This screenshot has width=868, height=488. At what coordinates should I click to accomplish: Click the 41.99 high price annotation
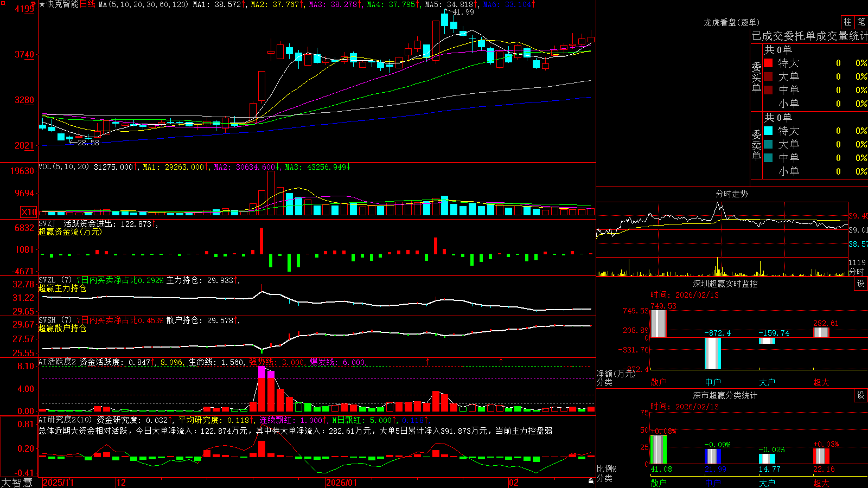[x=463, y=12]
